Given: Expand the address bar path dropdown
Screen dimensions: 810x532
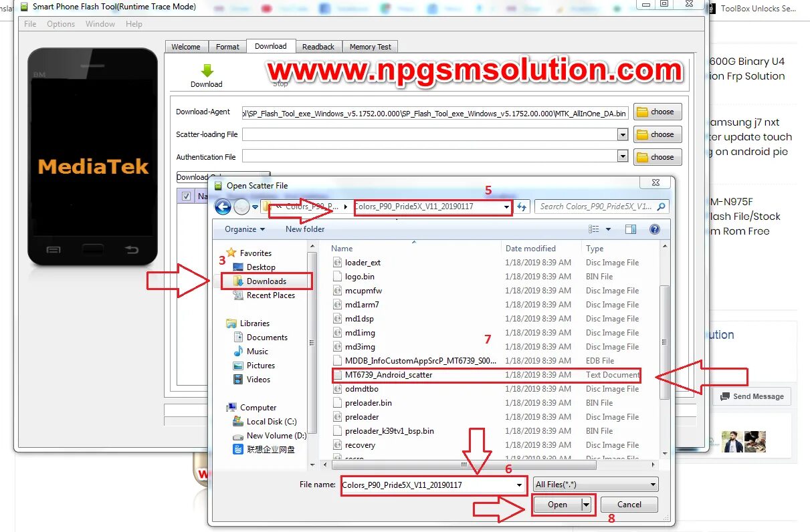Looking at the screenshot, I should (506, 207).
